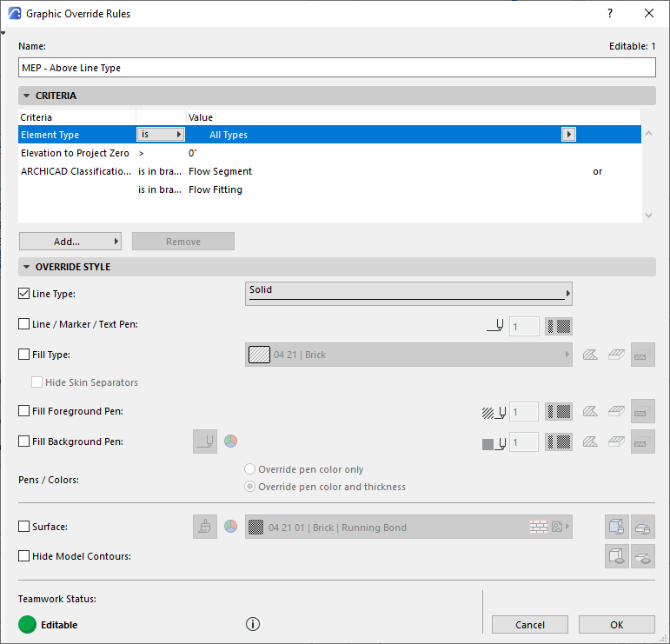Click Hide Model Contours cut surfaces icon
This screenshot has width=670, height=644.
[x=643, y=556]
